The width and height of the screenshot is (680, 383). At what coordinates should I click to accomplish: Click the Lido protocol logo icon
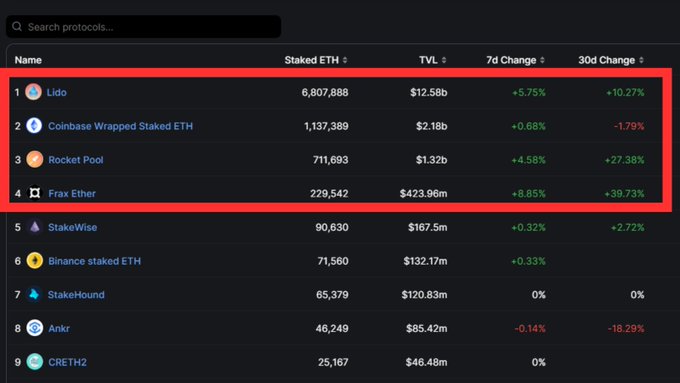click(33, 92)
